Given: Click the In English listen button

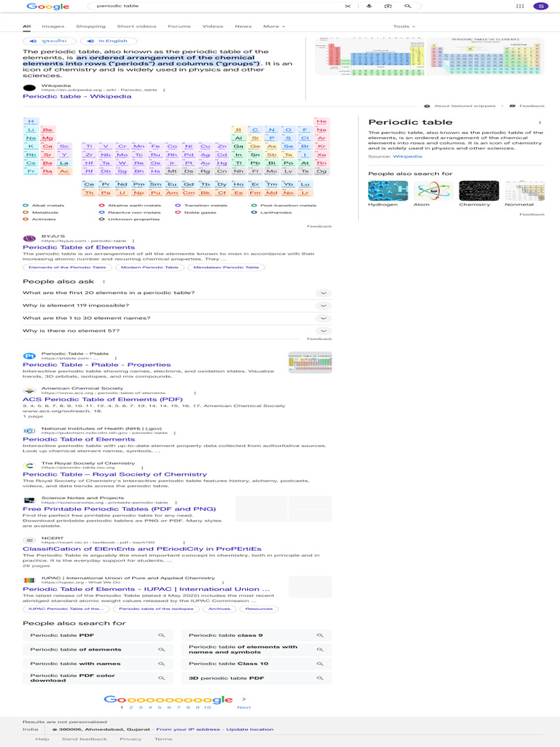Looking at the screenshot, I should click(x=109, y=41).
